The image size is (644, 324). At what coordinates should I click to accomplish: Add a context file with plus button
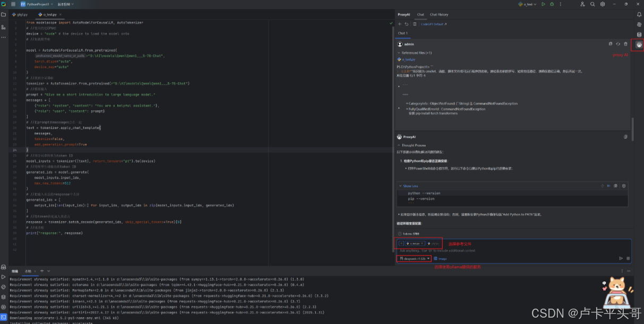point(401,243)
